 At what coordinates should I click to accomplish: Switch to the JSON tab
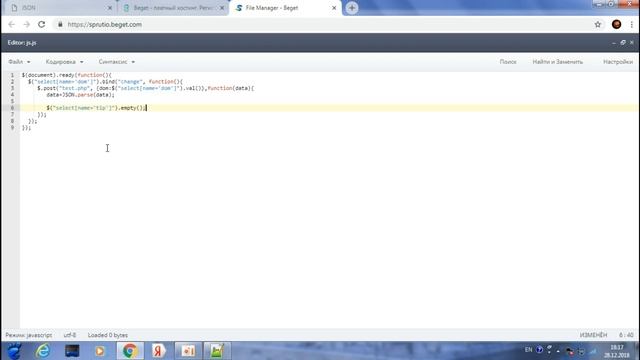click(60, 8)
